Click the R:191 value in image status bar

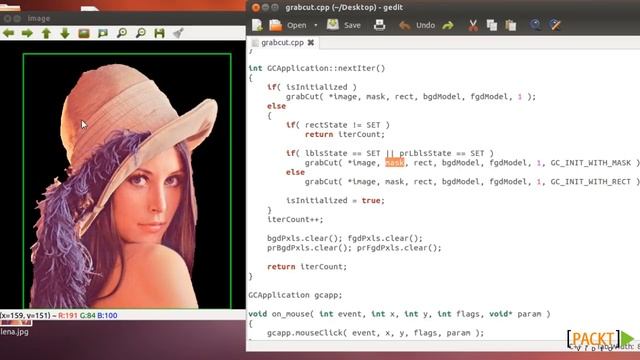(x=68, y=315)
